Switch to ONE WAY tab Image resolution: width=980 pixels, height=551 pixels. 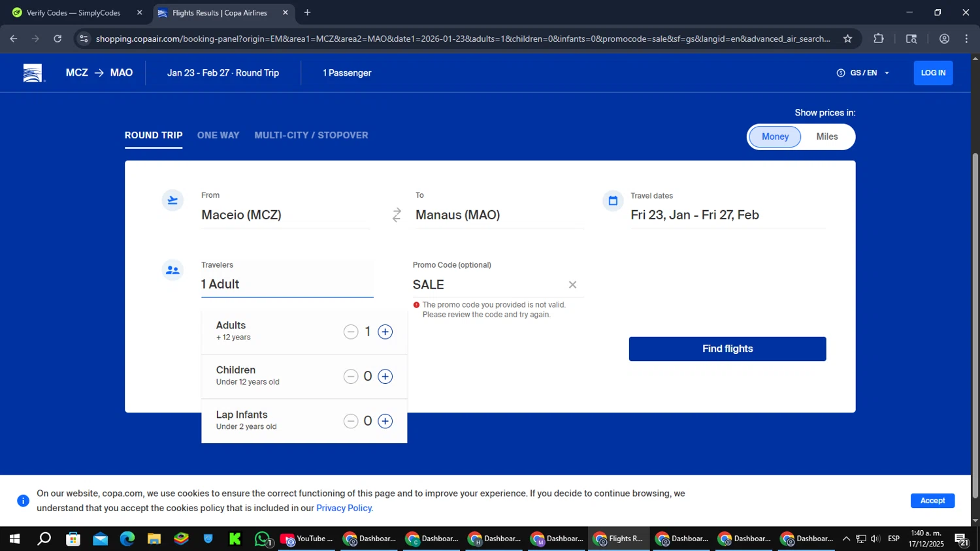218,135
